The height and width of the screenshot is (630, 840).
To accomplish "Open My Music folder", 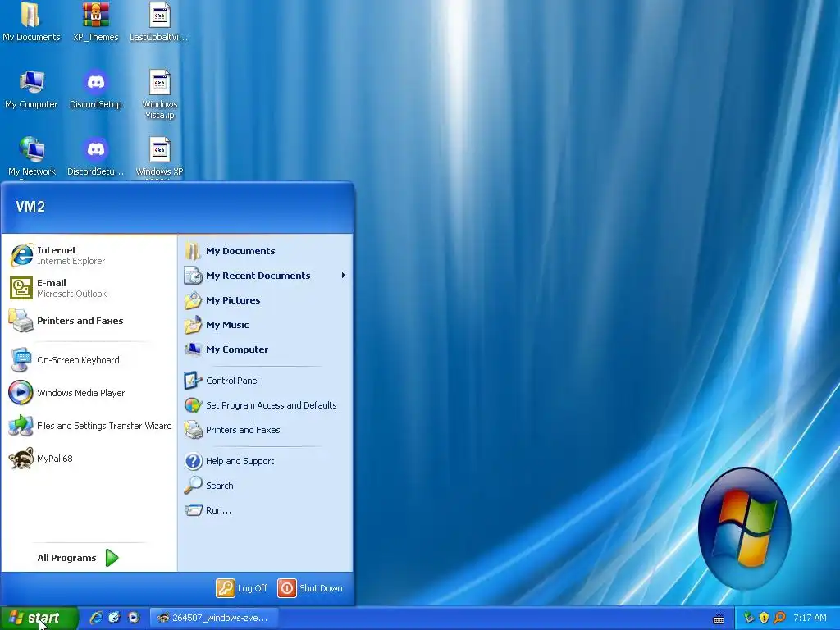I will pyautogui.click(x=265, y=325).
